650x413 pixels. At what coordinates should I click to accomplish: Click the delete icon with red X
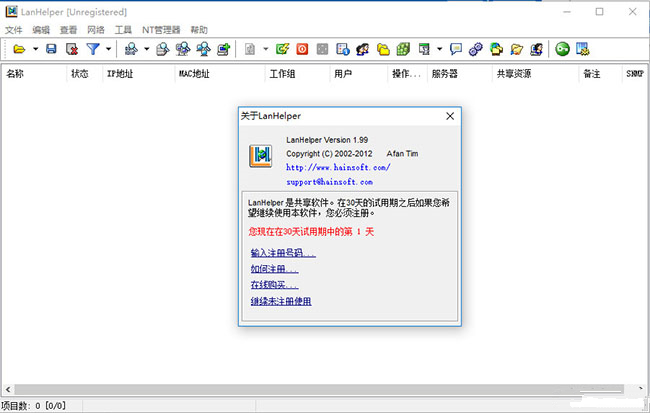(x=72, y=49)
